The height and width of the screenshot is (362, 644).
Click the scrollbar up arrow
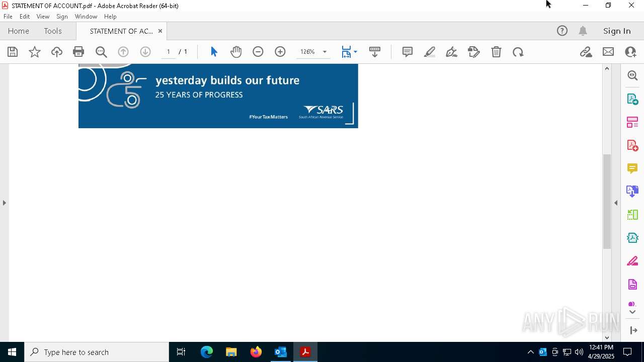click(607, 68)
